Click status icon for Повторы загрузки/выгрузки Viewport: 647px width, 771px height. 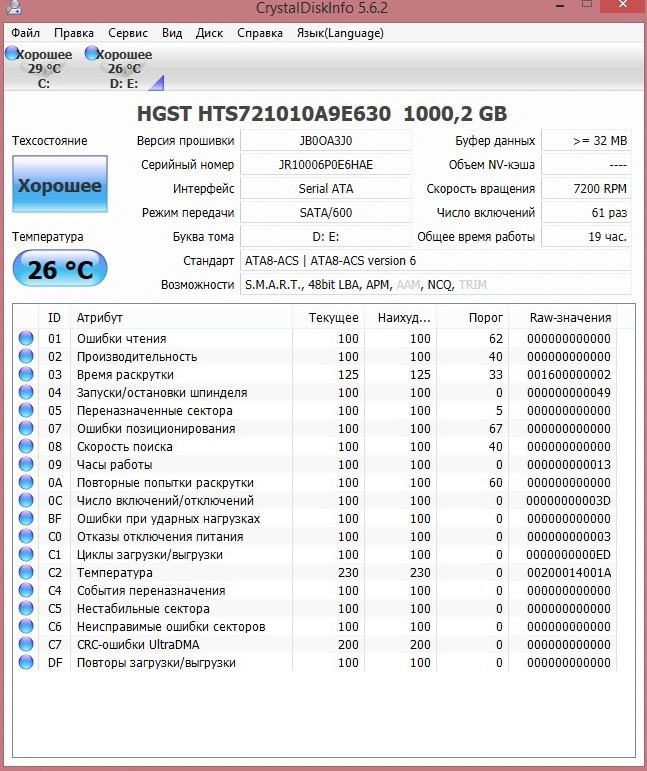coord(26,662)
